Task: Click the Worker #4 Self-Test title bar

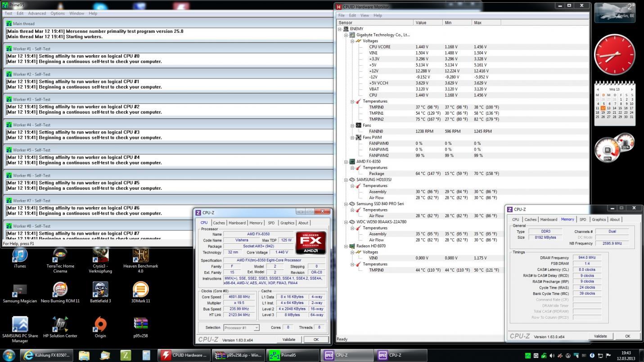Action: pyautogui.click(x=168, y=125)
